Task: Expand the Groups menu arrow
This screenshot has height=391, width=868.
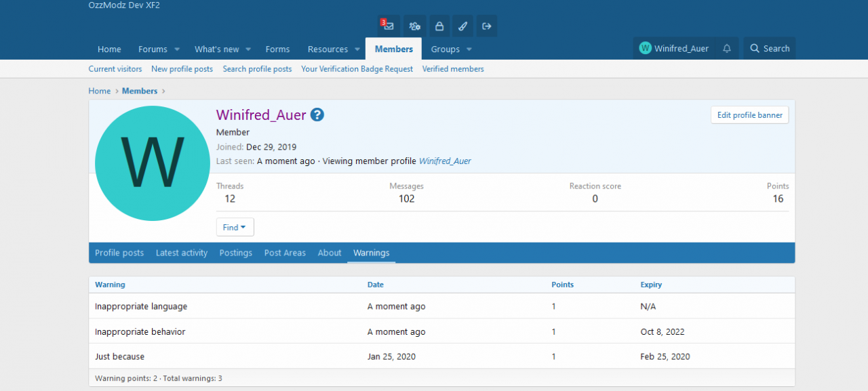Action: (469, 49)
